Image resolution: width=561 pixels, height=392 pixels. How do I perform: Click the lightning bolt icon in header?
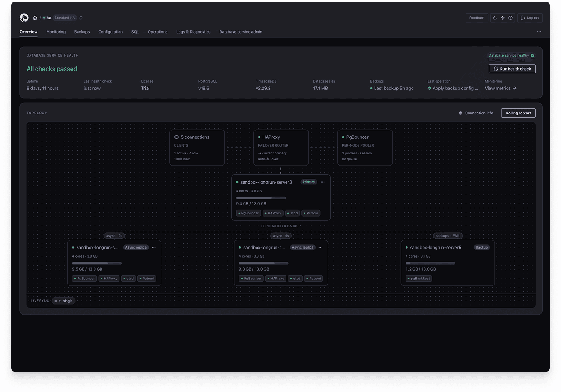[503, 18]
